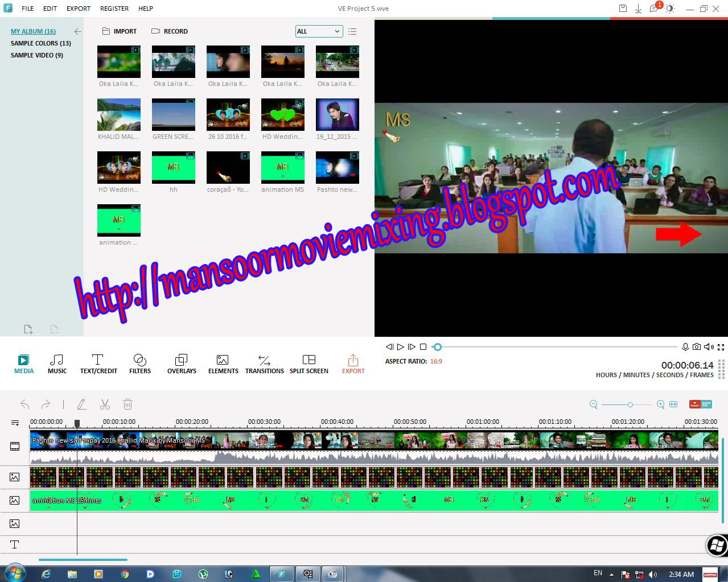
Task: Click the add new folder icon
Action: 28,329
